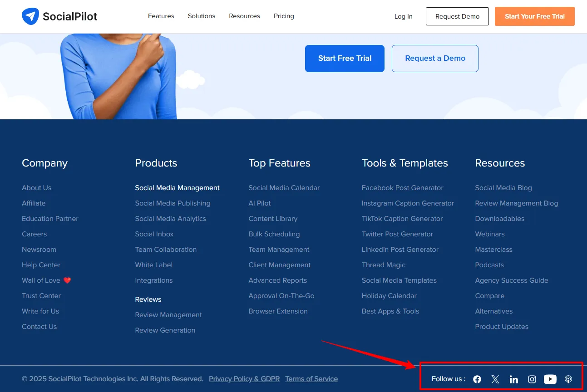Image resolution: width=587 pixels, height=392 pixels.
Task: Visit SocialPilot's LinkedIn via its icon
Action: [513, 379]
